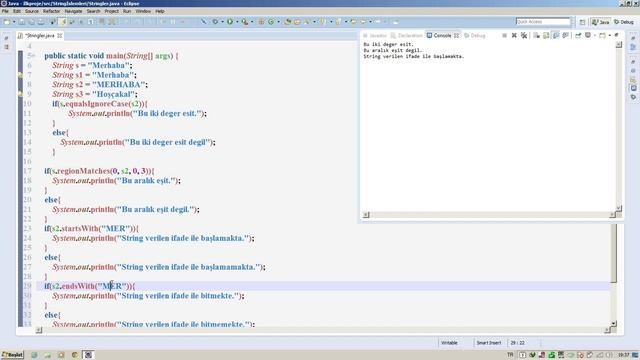Click the editor scroll down arrow

click(613, 323)
